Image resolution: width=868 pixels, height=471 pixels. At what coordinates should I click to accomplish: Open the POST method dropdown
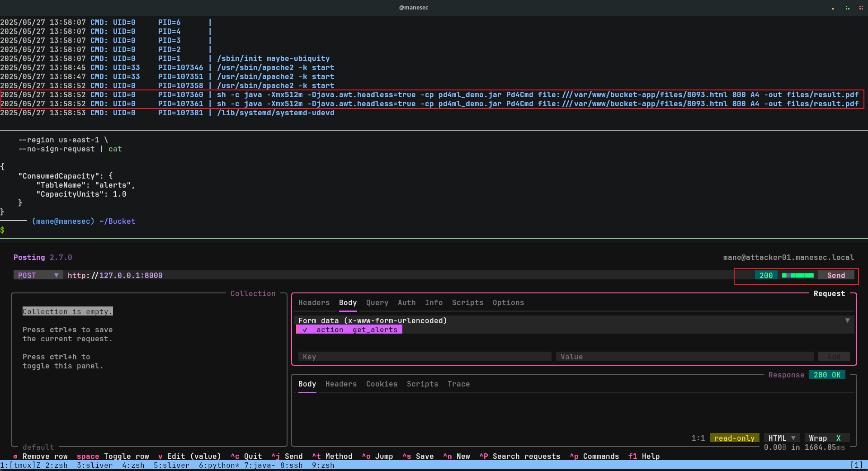[38, 275]
